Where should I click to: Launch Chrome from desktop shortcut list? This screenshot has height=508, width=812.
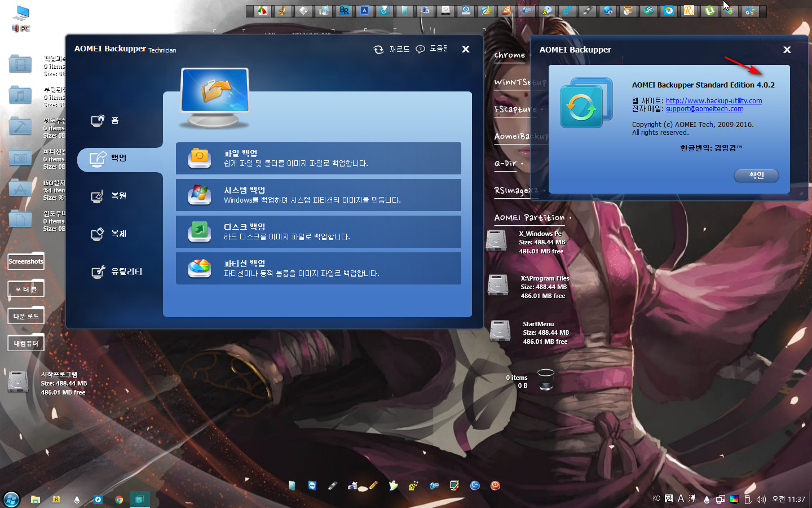point(510,55)
